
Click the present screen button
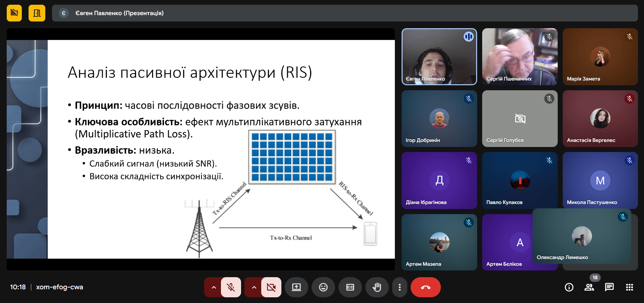click(296, 287)
